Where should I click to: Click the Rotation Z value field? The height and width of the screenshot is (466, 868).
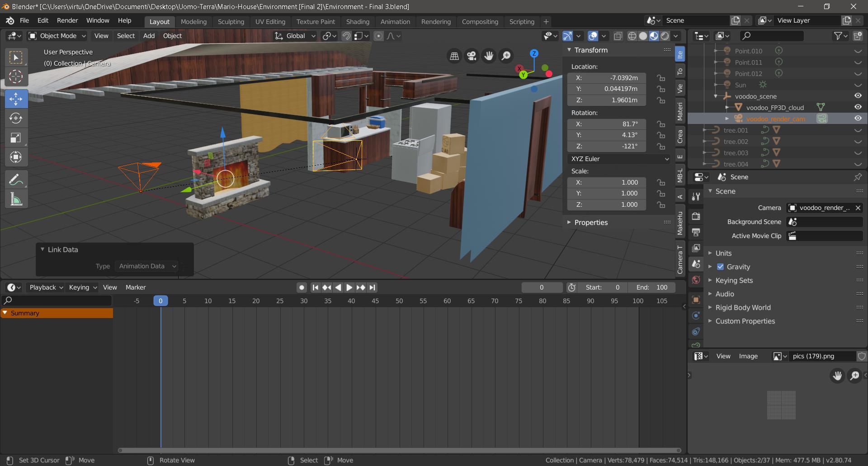pyautogui.click(x=606, y=146)
